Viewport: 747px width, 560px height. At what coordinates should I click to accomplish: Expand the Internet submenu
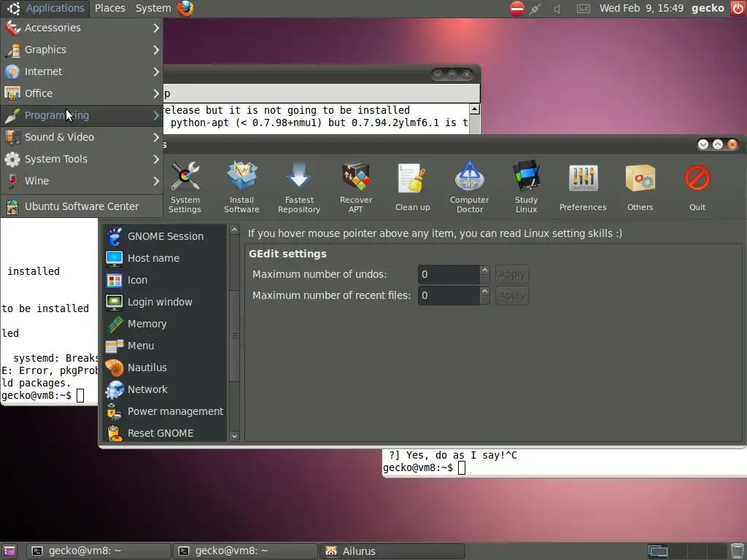82,71
